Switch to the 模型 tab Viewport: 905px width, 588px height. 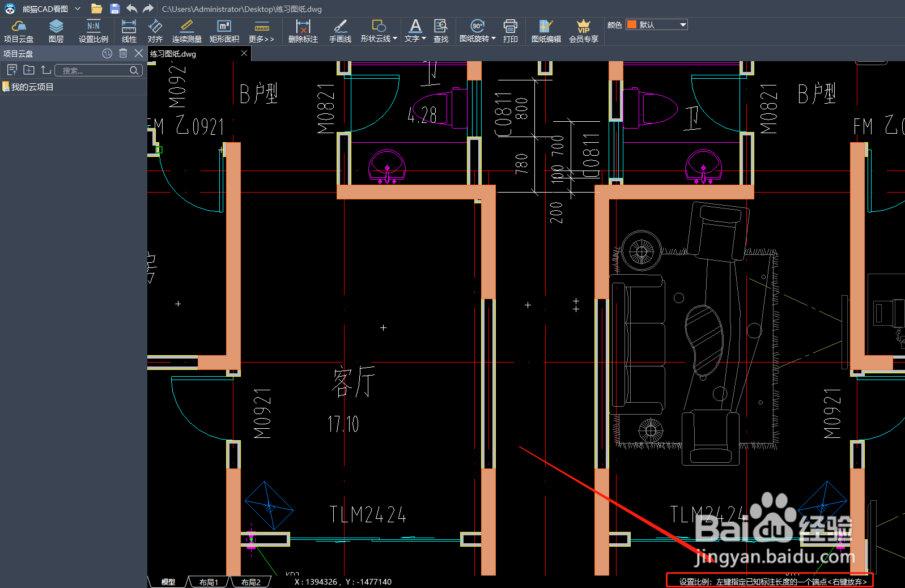pos(168,582)
